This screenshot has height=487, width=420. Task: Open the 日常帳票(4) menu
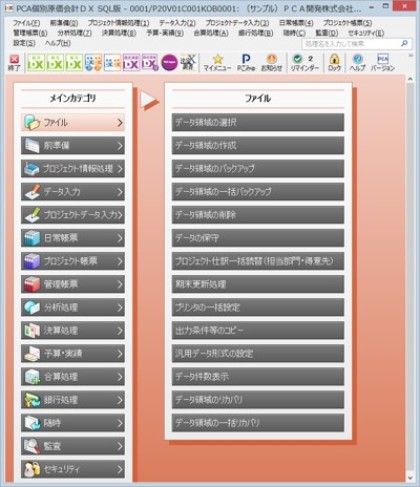click(x=296, y=23)
